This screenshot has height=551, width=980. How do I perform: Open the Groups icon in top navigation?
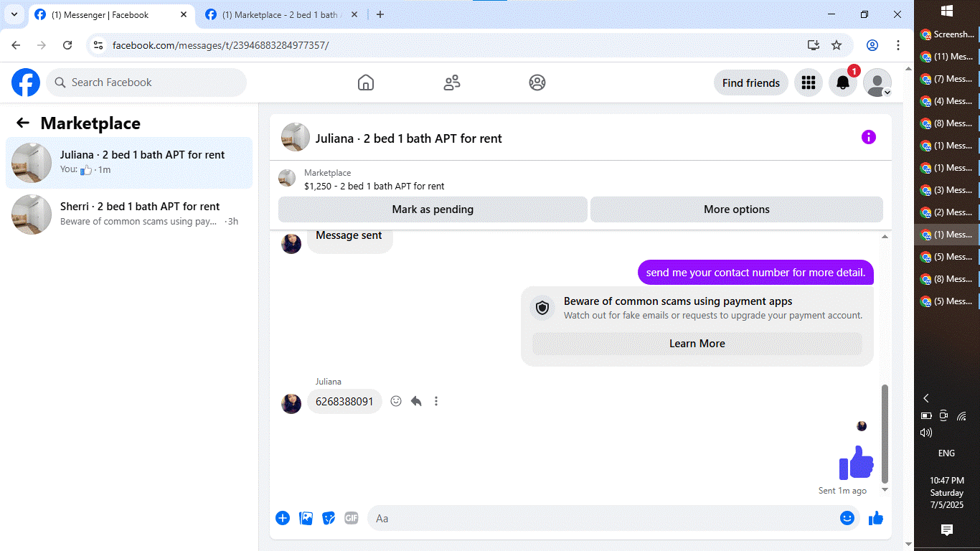(537, 83)
